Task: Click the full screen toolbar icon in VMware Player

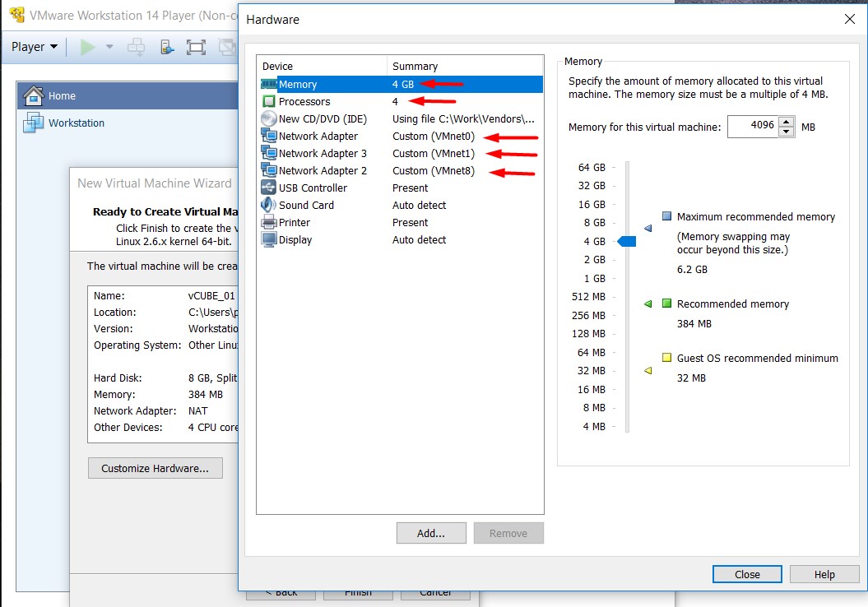Action: (196, 47)
